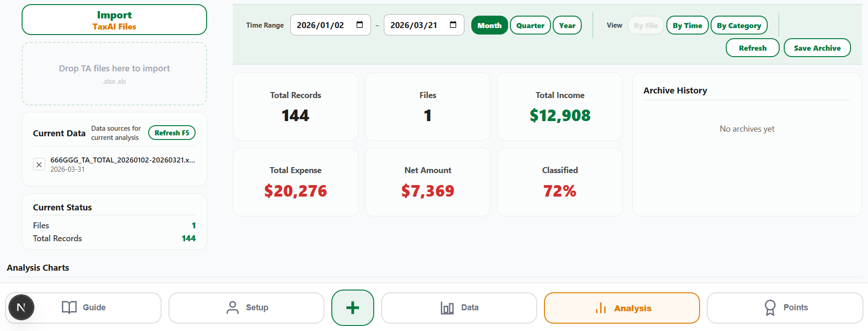Click the Refresh button in filter bar

coord(752,48)
